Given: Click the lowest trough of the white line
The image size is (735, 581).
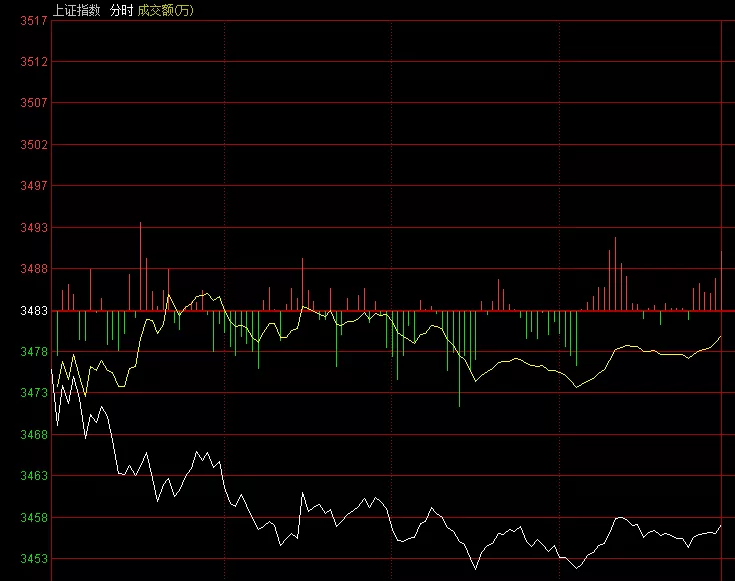Looking at the screenshot, I should click(x=476, y=569).
